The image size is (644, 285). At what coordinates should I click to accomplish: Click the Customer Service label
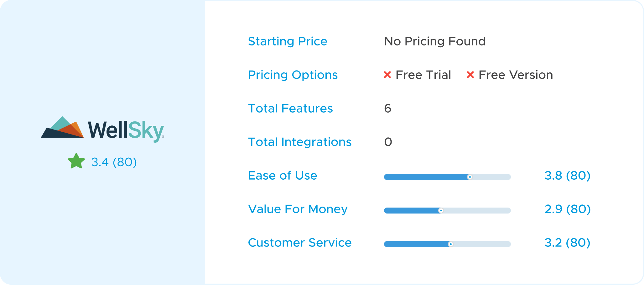[x=300, y=243]
